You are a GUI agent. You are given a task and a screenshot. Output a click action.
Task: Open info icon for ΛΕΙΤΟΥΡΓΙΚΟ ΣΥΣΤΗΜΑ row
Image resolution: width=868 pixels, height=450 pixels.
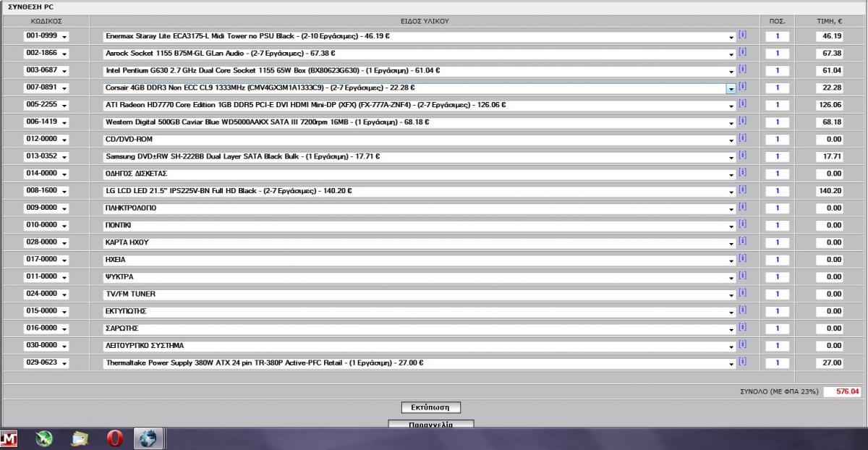(x=742, y=344)
